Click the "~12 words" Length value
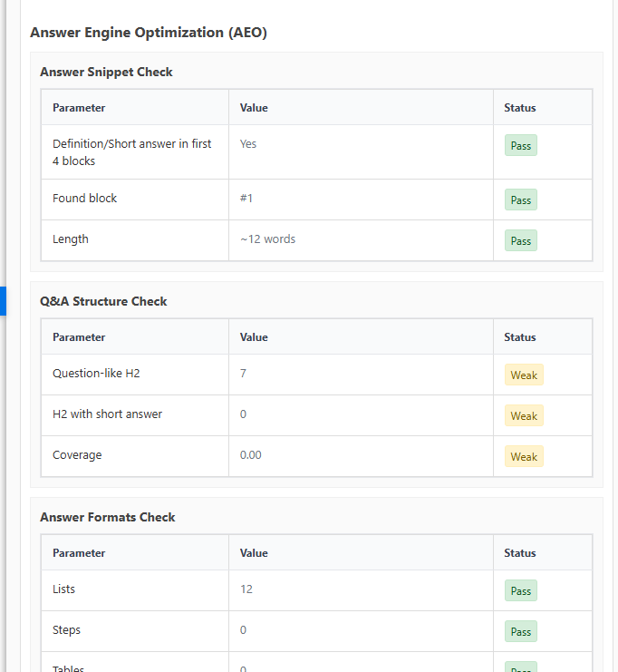The width and height of the screenshot is (618, 672). (x=267, y=239)
